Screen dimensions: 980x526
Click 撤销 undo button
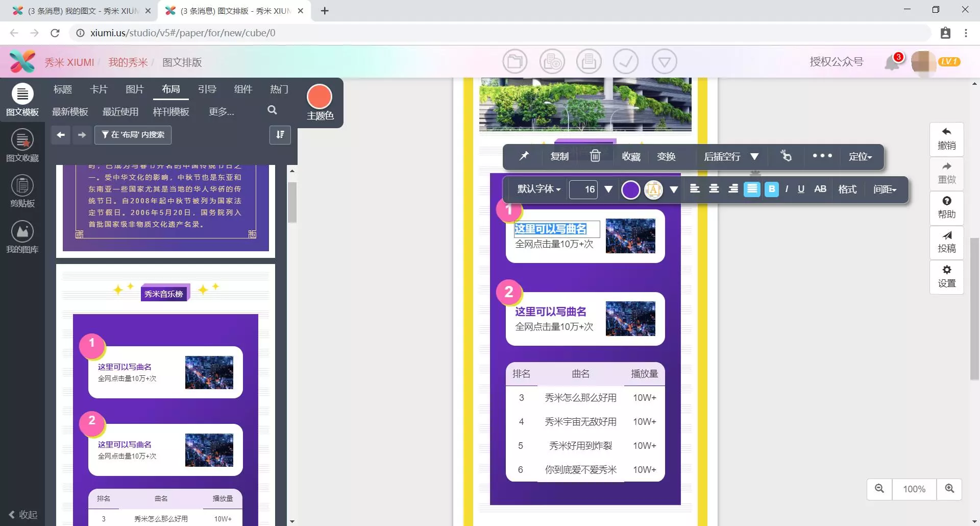tap(946, 139)
